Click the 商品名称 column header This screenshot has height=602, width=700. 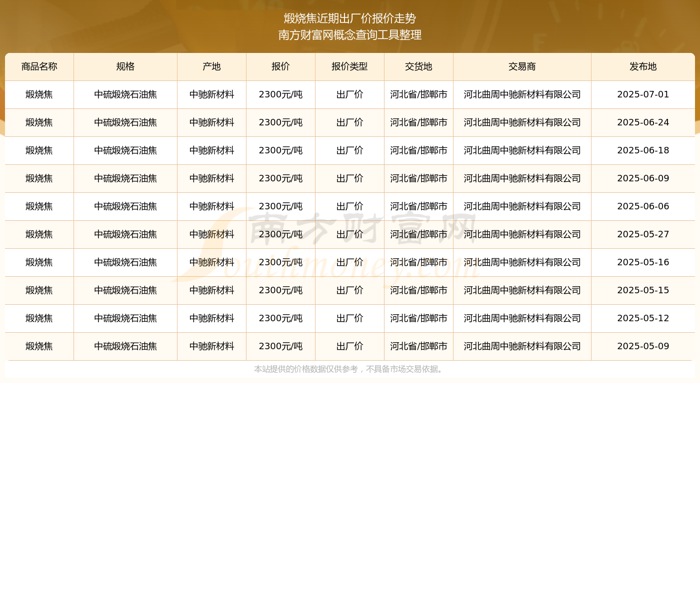click(39, 66)
